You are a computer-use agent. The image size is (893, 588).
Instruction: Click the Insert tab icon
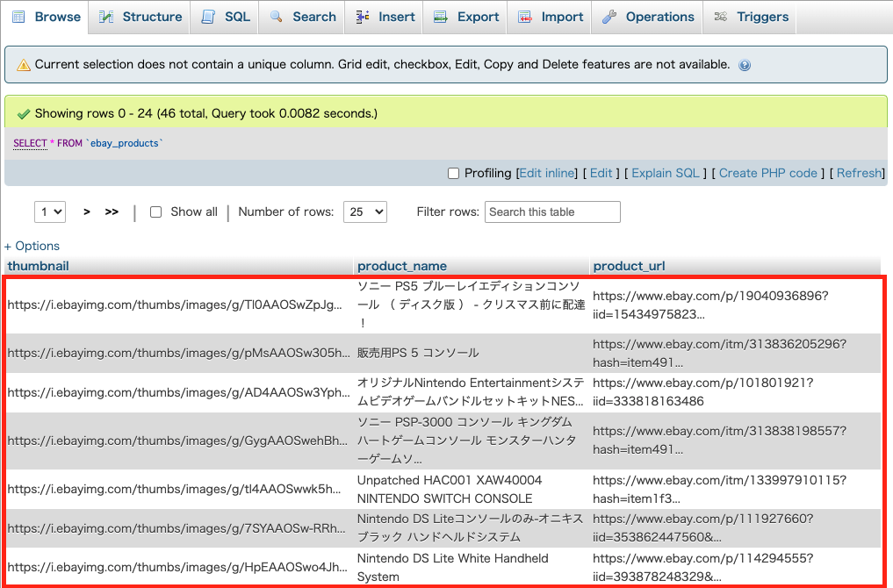363,17
